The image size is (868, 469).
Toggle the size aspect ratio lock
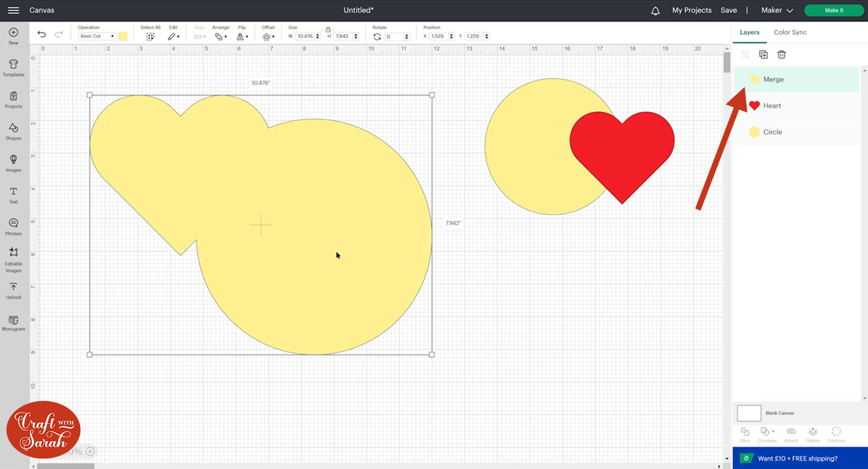[328, 29]
